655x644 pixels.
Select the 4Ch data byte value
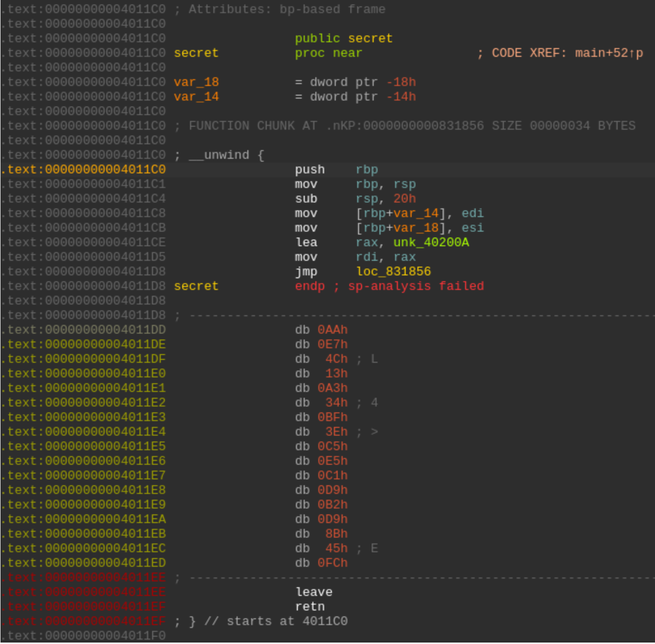tap(336, 359)
